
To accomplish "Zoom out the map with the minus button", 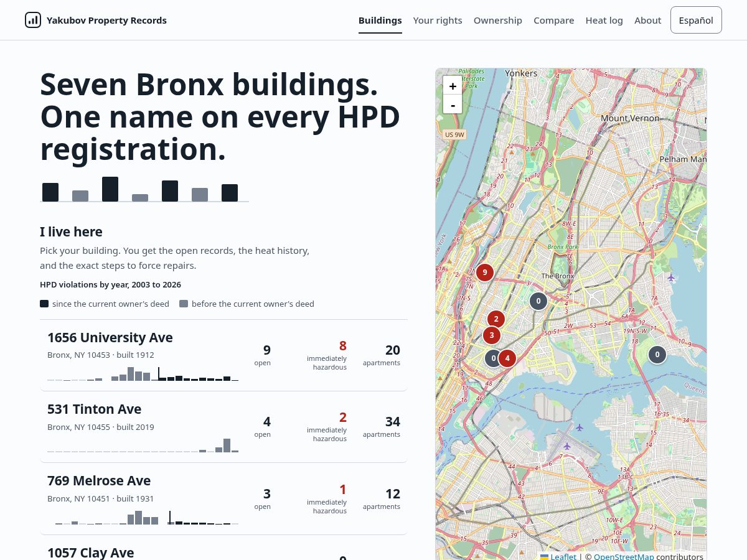I will [x=453, y=105].
